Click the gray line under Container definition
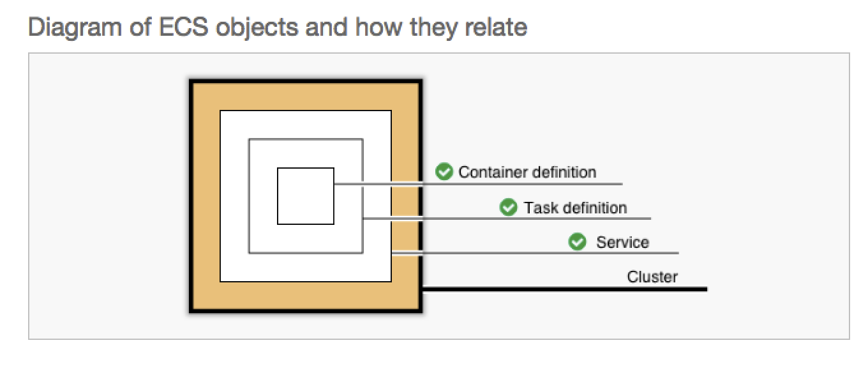 pyautogui.click(x=478, y=184)
